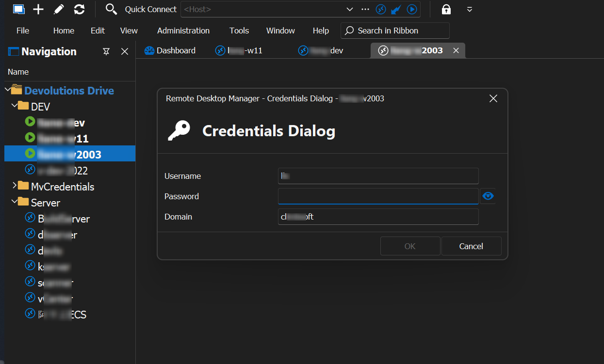Click the Devolutions Drive folder icon
This screenshot has height=364, width=604.
coord(16,90)
